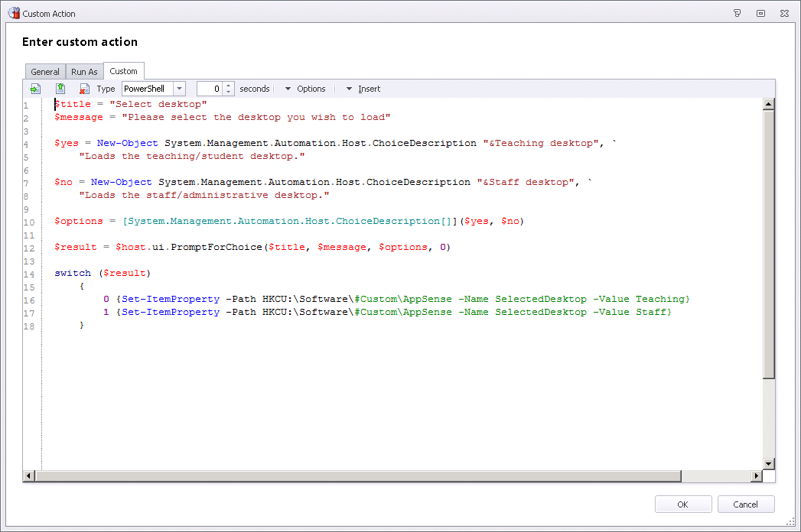Click the horizontal scrollbar thumb
This screenshot has height=532, width=801.
tap(357, 476)
